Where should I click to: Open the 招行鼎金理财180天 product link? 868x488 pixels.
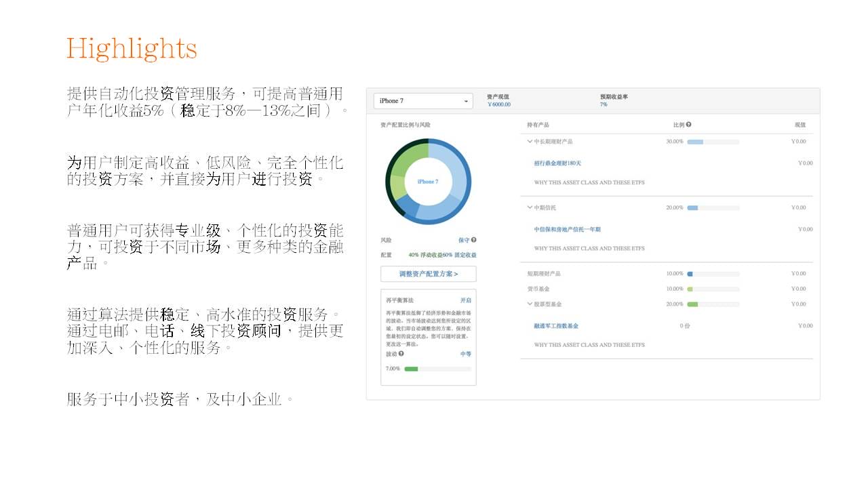coord(557,163)
